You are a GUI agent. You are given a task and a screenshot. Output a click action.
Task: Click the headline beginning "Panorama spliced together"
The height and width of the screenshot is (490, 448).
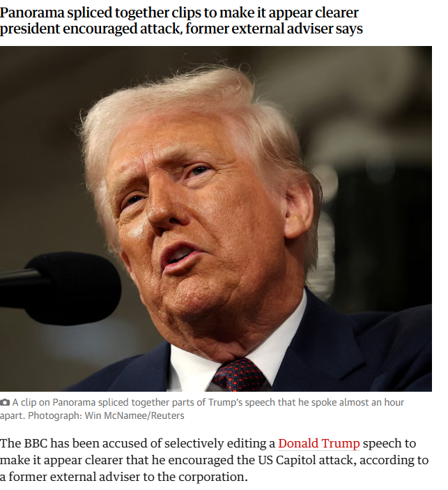click(181, 21)
